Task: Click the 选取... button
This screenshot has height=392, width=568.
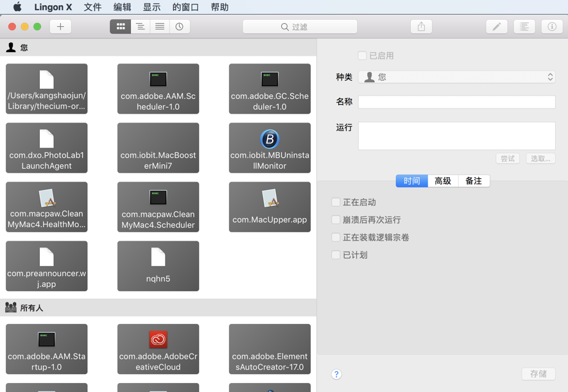Action: pos(540,158)
